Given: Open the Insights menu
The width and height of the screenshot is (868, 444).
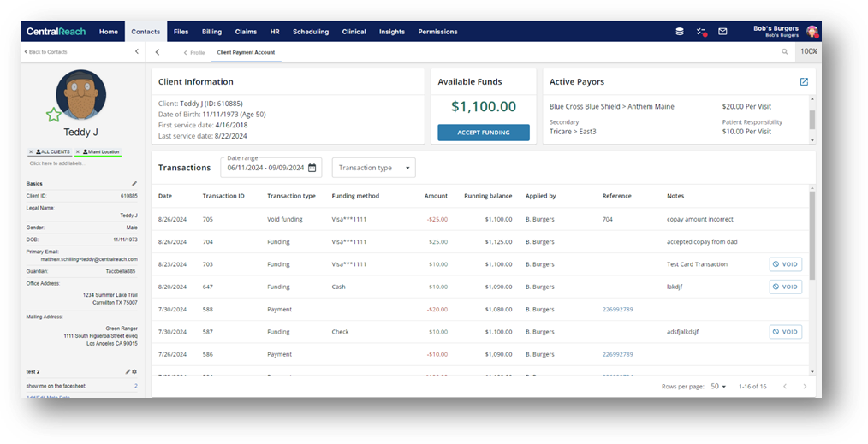Looking at the screenshot, I should click(392, 32).
